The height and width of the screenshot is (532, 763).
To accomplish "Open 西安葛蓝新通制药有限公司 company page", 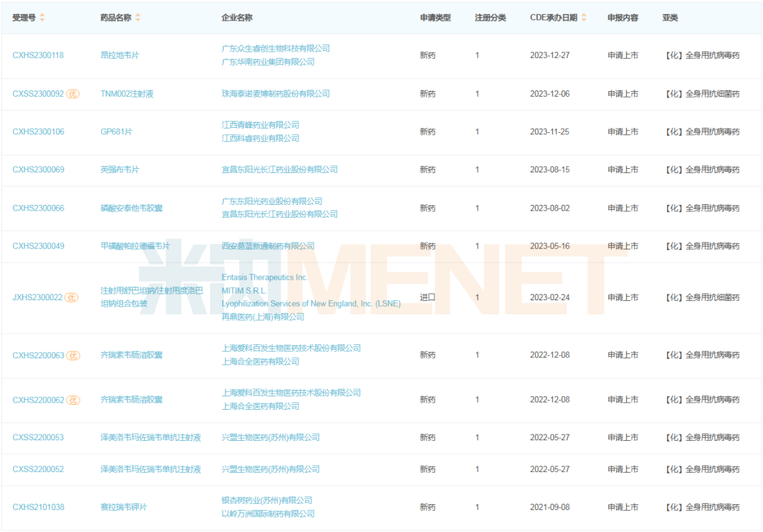I will tap(268, 247).
